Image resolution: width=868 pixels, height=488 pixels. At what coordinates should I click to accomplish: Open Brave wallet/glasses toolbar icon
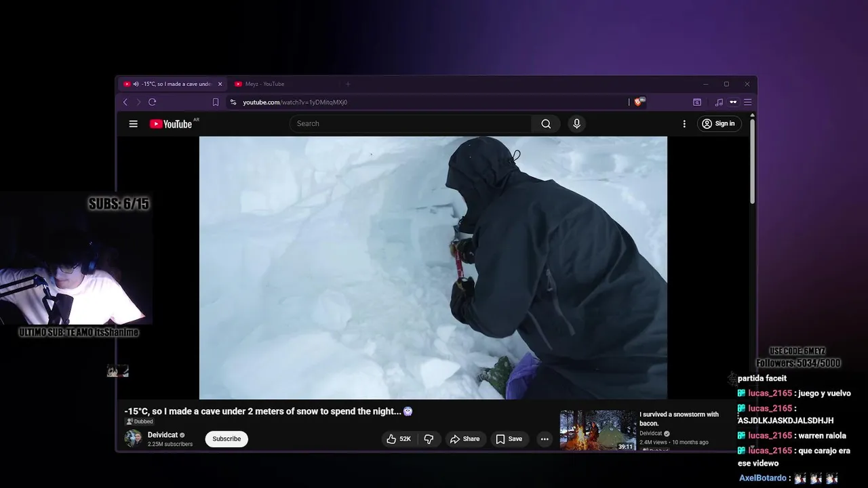[x=733, y=102]
